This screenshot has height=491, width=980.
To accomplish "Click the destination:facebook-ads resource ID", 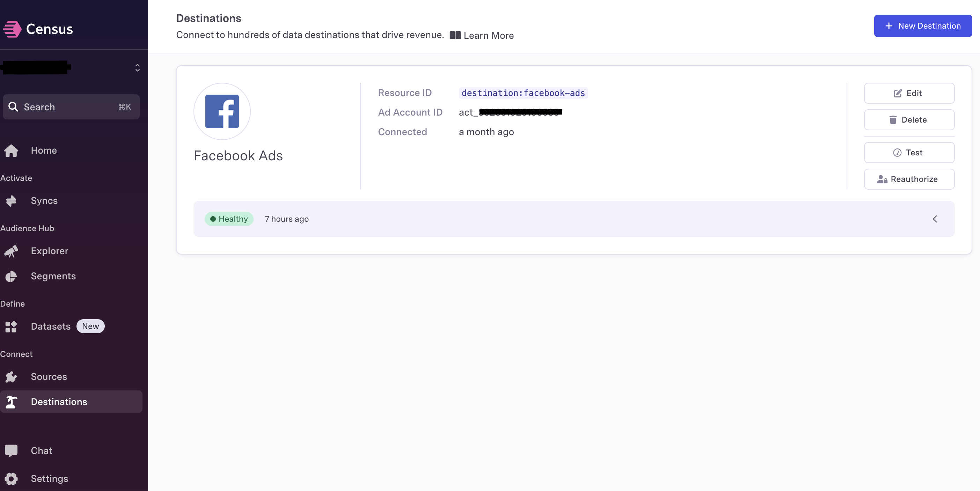I will click(523, 93).
